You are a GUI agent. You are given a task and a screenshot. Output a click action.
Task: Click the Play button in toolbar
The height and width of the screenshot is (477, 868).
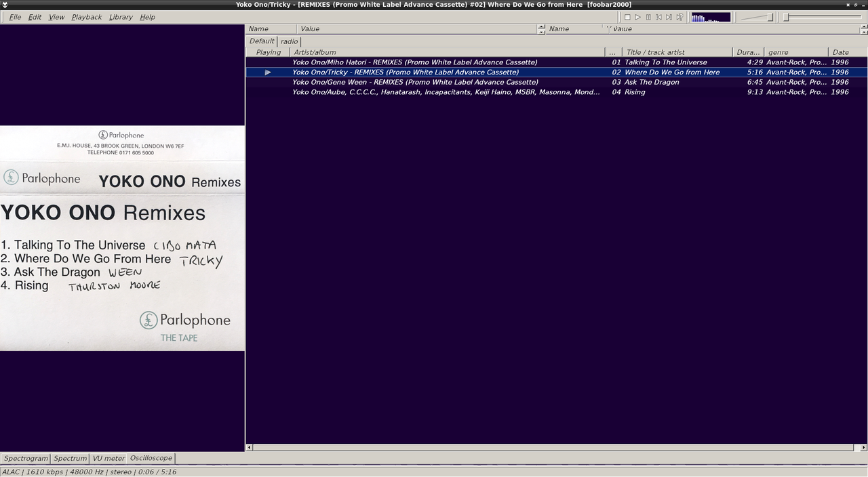637,17
